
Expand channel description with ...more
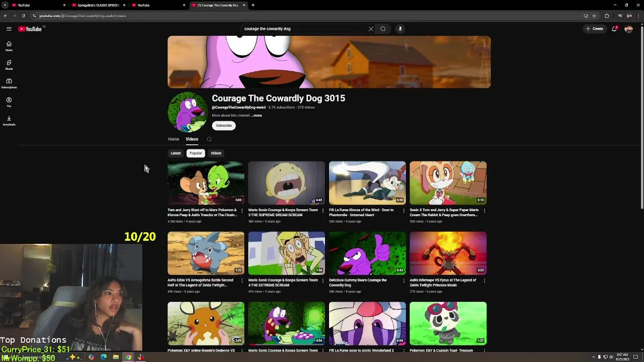coord(257,116)
